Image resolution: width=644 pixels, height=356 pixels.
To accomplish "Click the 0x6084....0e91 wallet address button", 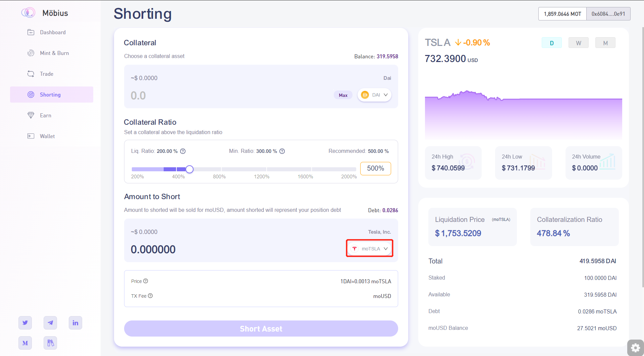I will [608, 14].
